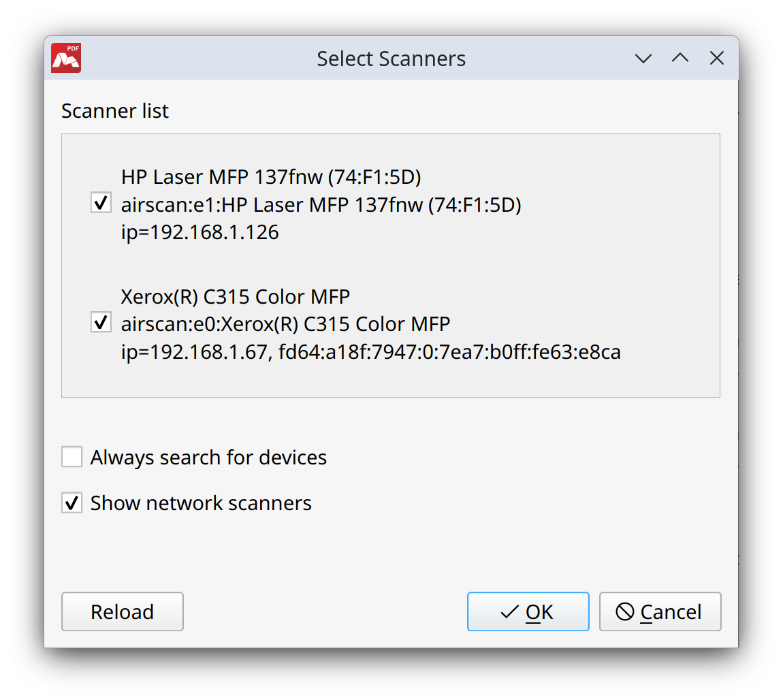Viewport: 783px width, 700px height.
Task: Close the Select Scanners dialog
Action: tap(716, 58)
